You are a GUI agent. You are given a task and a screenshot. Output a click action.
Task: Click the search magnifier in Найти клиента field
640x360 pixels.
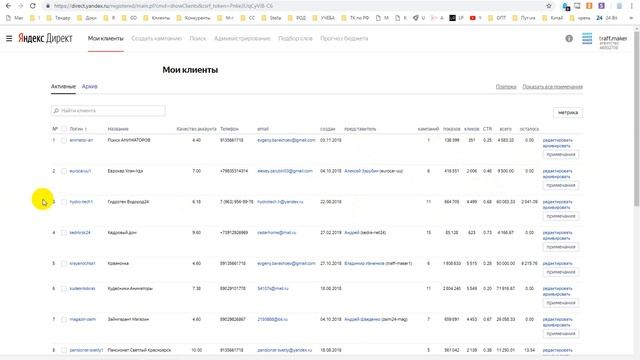click(56, 111)
